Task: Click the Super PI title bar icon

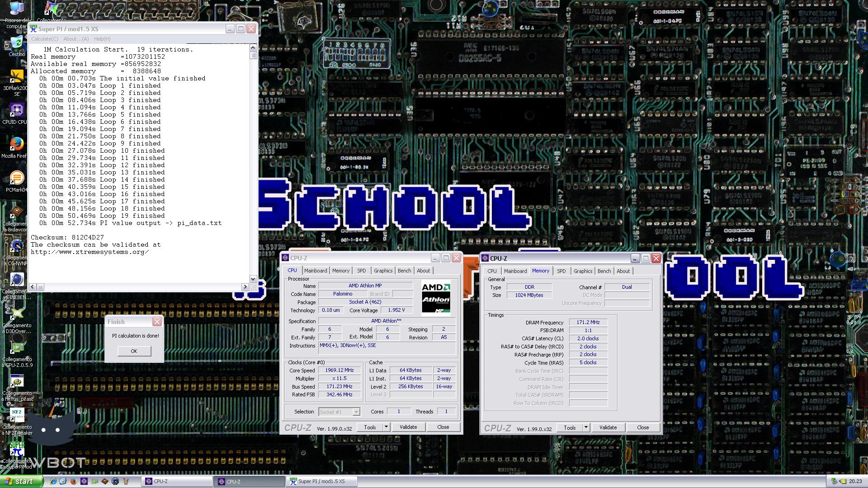Action: (33, 28)
